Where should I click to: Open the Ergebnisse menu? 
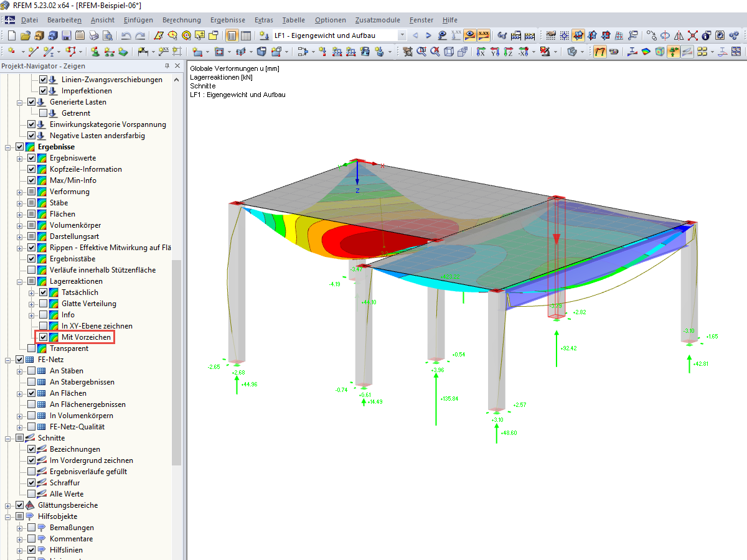[228, 20]
